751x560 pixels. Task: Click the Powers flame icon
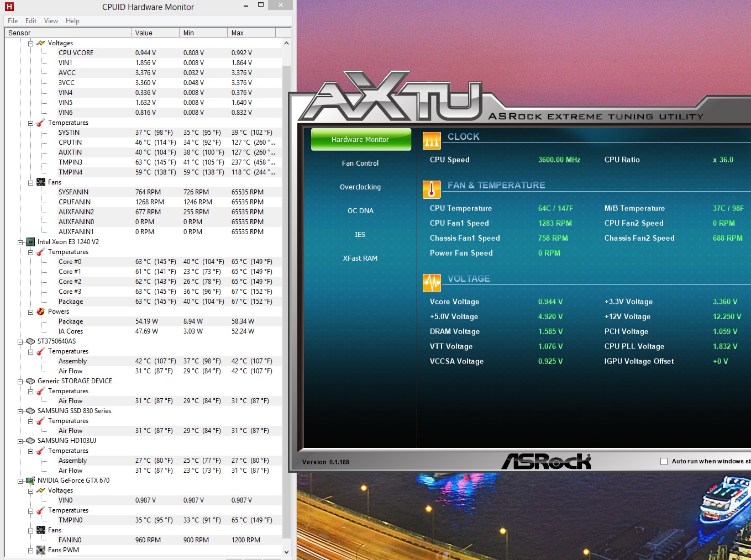coord(41,311)
